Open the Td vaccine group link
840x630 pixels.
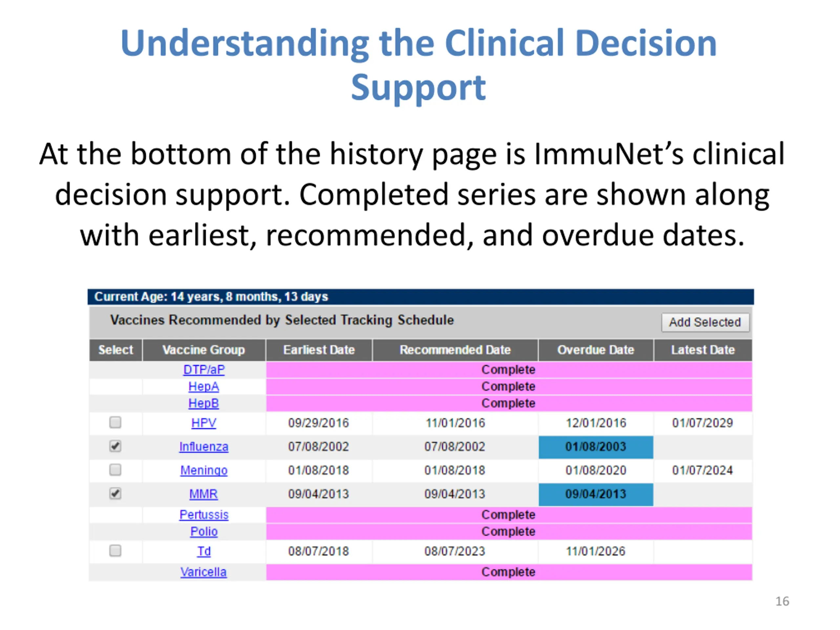click(204, 551)
